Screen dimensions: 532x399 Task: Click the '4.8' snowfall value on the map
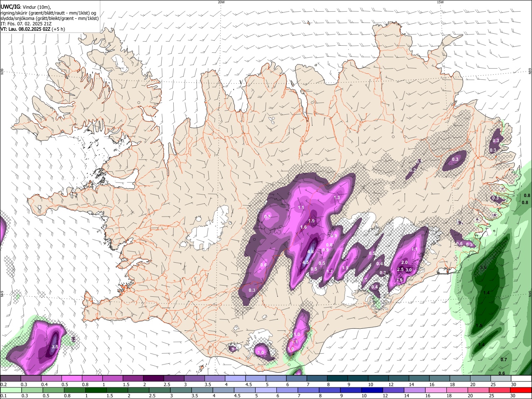(x=310, y=251)
